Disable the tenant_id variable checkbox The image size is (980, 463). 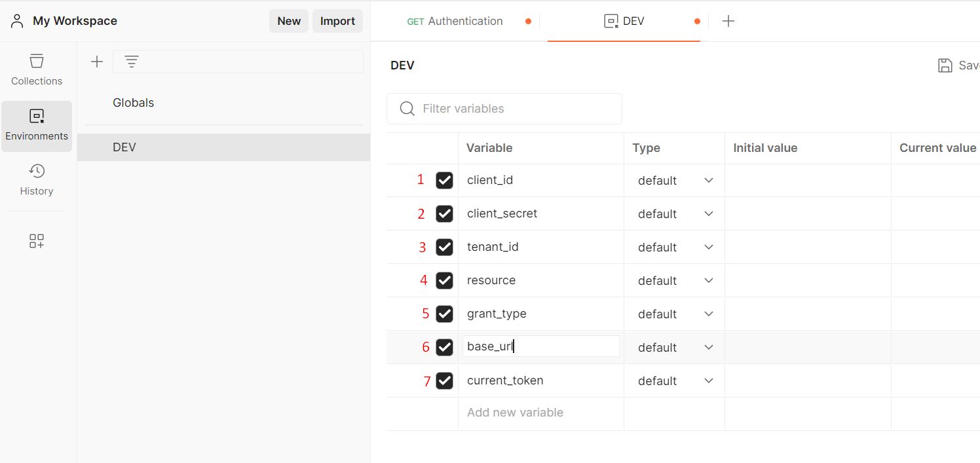tap(444, 247)
